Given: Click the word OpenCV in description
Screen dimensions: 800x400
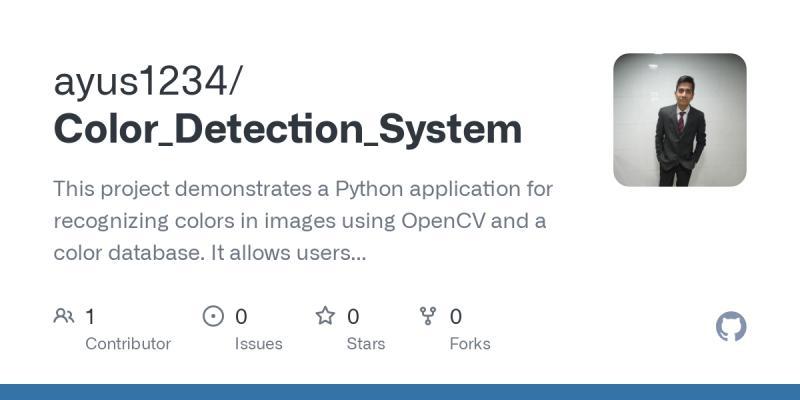Looking at the screenshot, I should [443, 221].
